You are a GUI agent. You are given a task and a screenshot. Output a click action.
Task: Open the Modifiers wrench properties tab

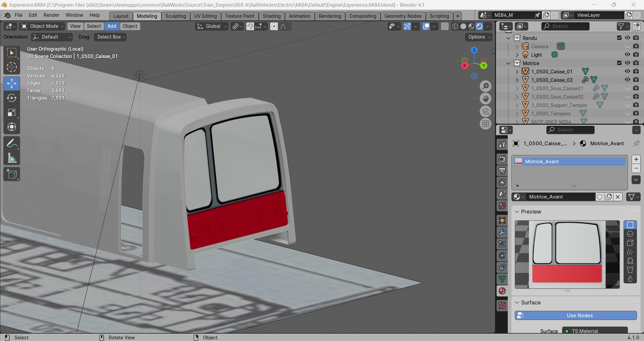pyautogui.click(x=502, y=232)
